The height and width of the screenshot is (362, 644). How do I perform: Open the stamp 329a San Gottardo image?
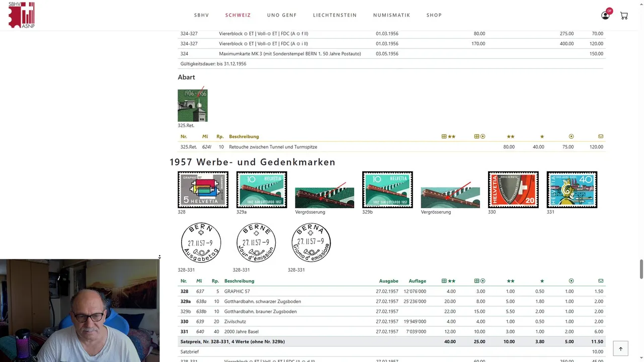(x=262, y=190)
